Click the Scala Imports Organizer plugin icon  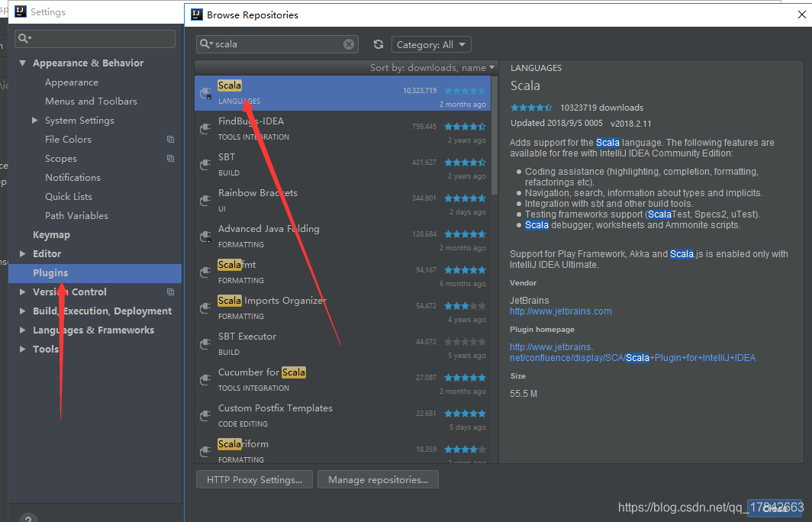click(x=205, y=308)
